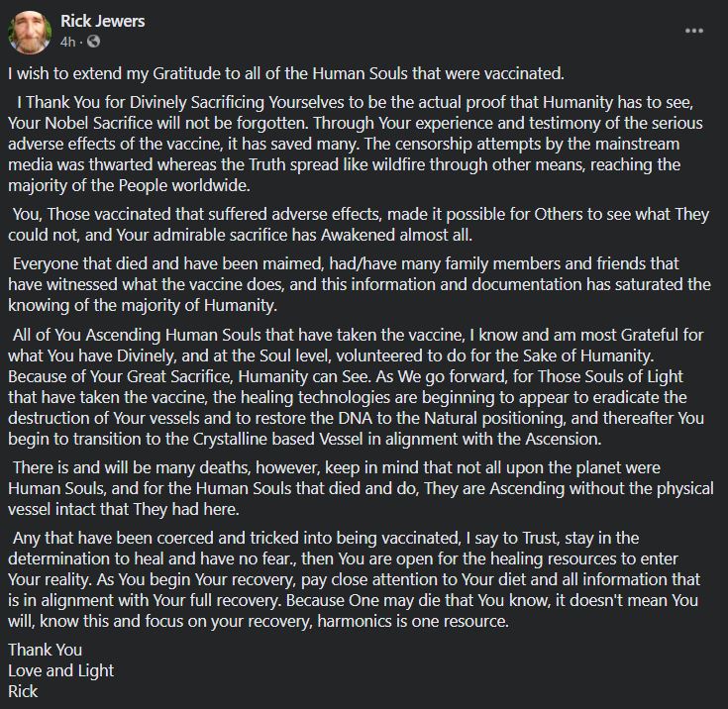Click the 'Love and Light' closing line
Image resolution: width=728 pixels, height=709 pixels.
[60, 670]
